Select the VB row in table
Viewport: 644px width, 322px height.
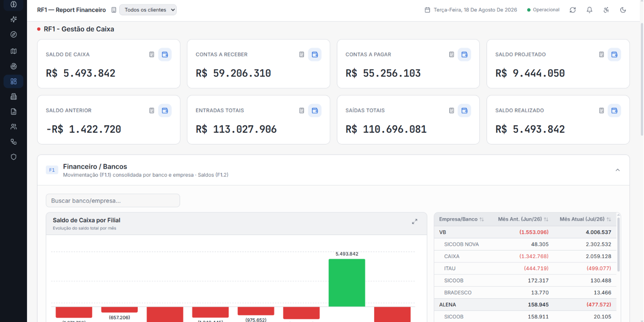(525, 232)
